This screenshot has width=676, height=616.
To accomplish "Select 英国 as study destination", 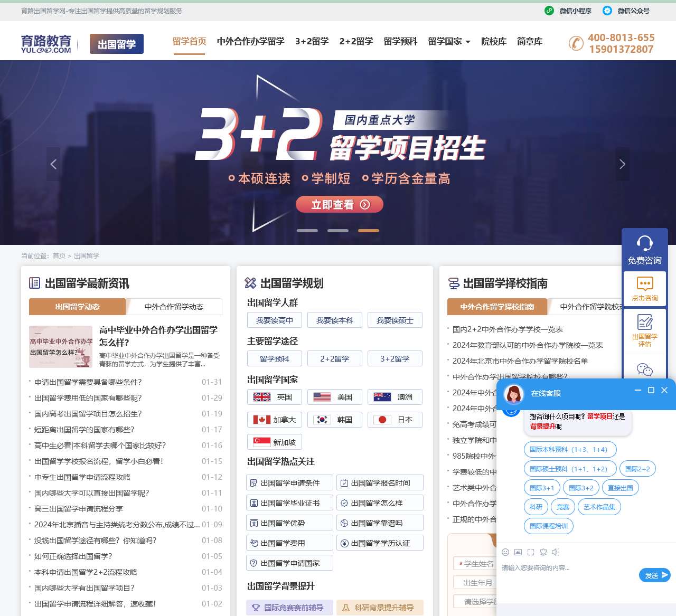I will point(274,397).
